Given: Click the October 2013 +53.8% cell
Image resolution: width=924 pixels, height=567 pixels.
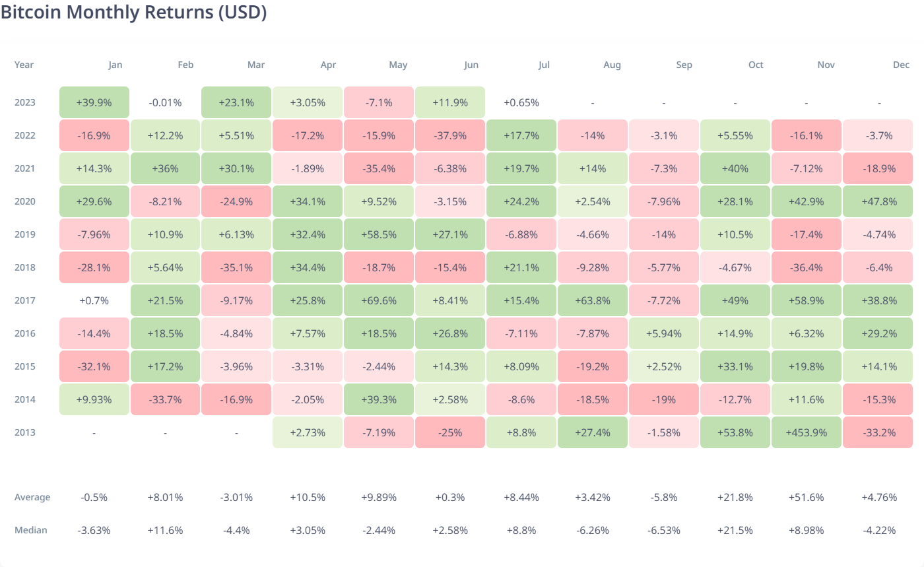Looking at the screenshot, I should pos(735,432).
